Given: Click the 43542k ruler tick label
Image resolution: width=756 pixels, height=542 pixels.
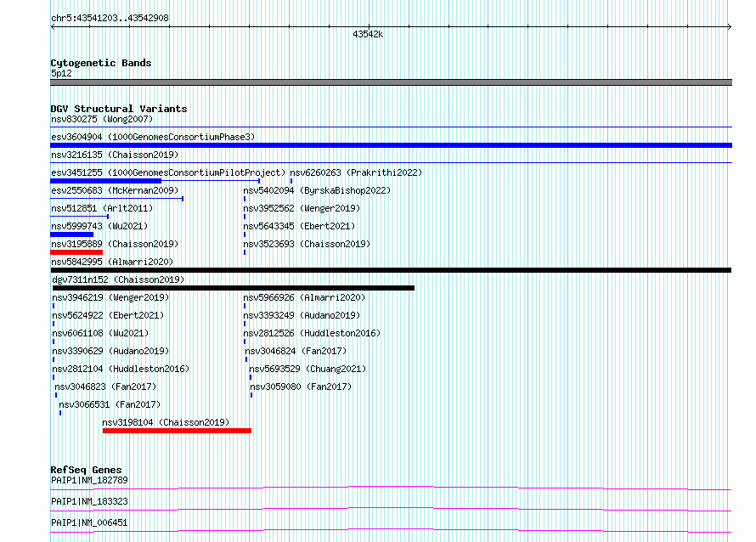Looking at the screenshot, I should tap(368, 34).
